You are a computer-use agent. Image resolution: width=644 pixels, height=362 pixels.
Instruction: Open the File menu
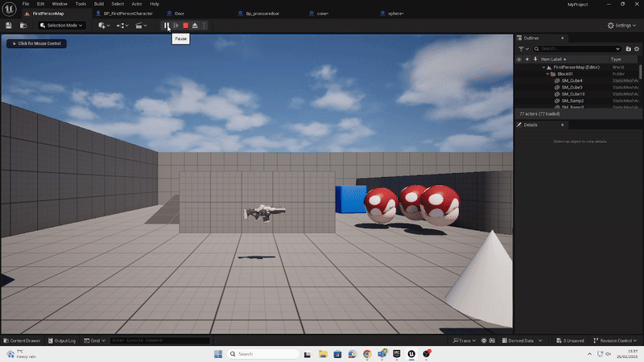pos(26,4)
